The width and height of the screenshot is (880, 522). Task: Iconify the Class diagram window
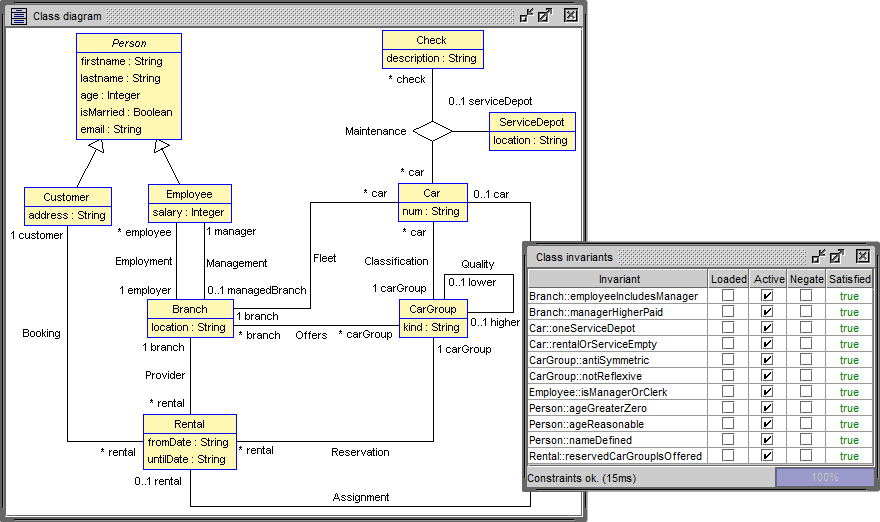526,15
